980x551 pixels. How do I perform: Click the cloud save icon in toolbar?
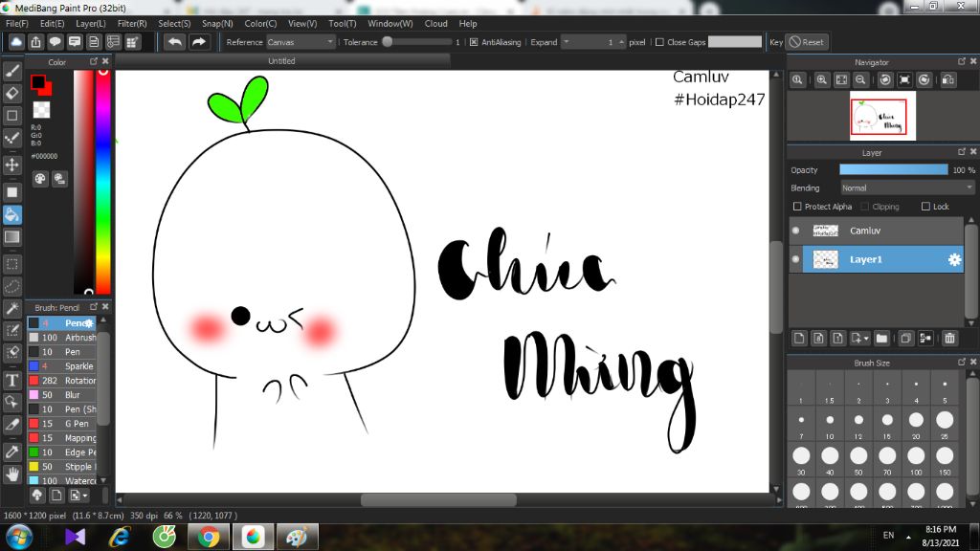pos(16,42)
